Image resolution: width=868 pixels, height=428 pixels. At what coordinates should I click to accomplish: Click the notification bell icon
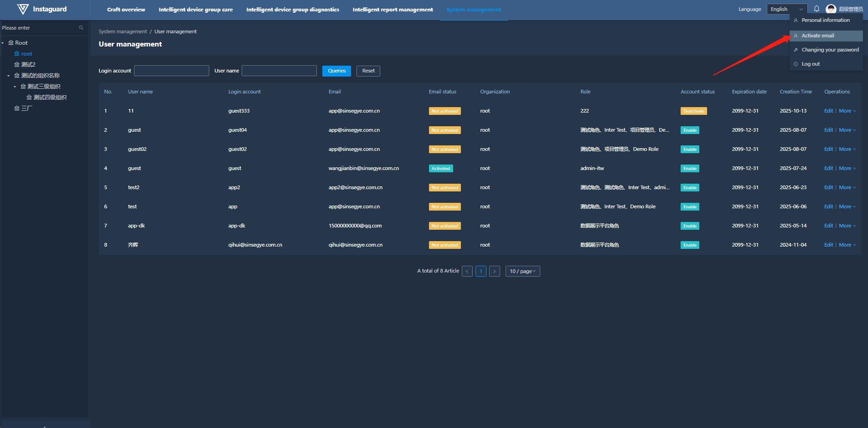816,9
